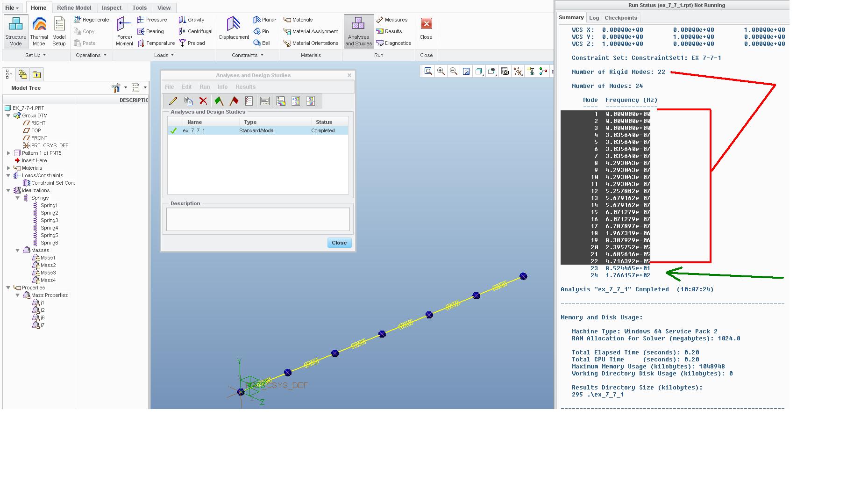Viewport: 868px width, 497px height.
Task: Collapse the Group DTM tree node
Action: pyautogui.click(x=8, y=115)
